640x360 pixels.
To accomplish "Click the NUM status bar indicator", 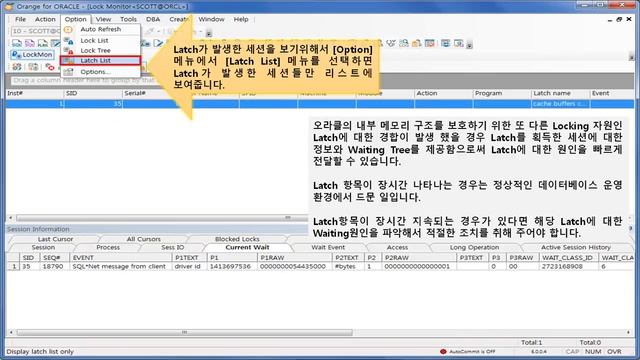I will (593, 351).
